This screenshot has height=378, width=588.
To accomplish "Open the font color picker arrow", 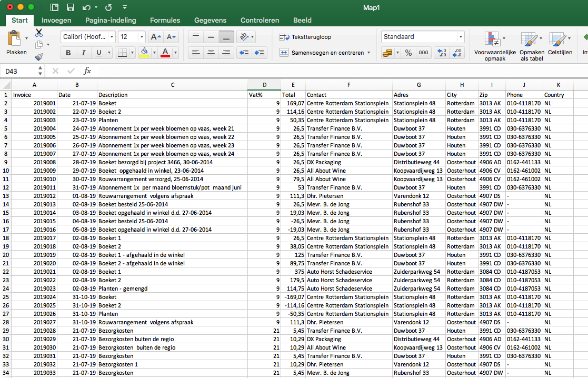I will (x=175, y=53).
